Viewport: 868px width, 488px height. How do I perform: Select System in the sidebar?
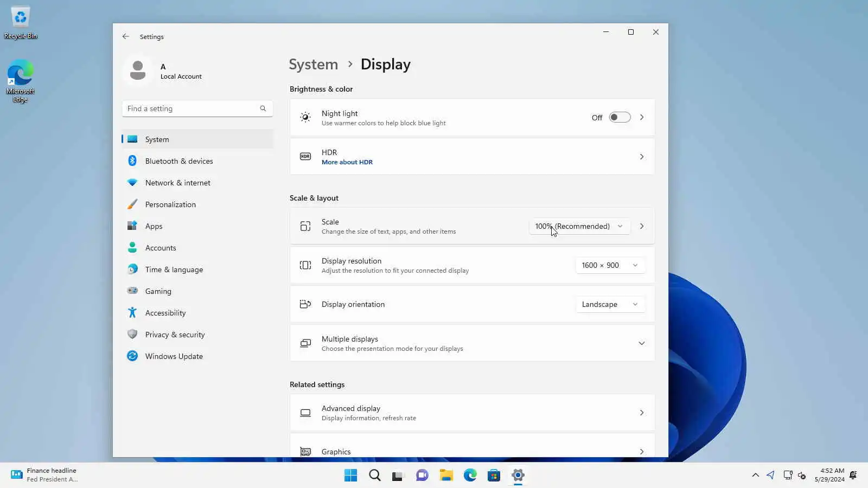pyautogui.click(x=197, y=139)
